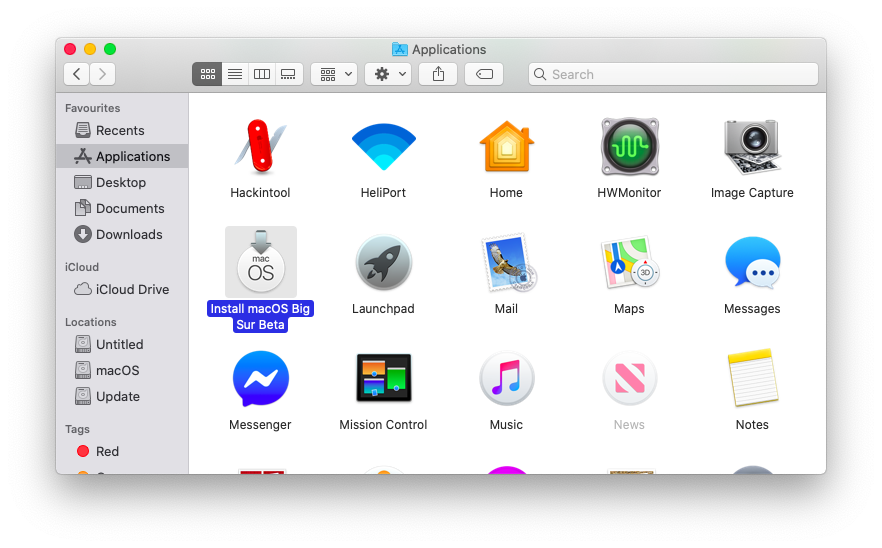Select the HWMonitor app icon

point(629,147)
